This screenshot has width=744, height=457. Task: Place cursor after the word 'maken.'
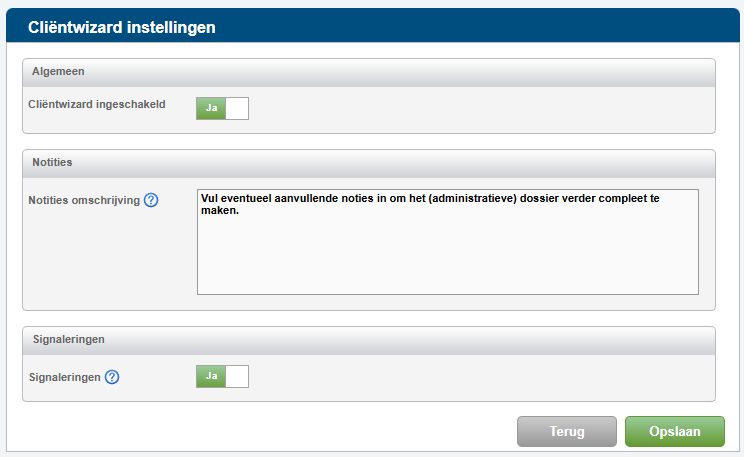(x=240, y=210)
